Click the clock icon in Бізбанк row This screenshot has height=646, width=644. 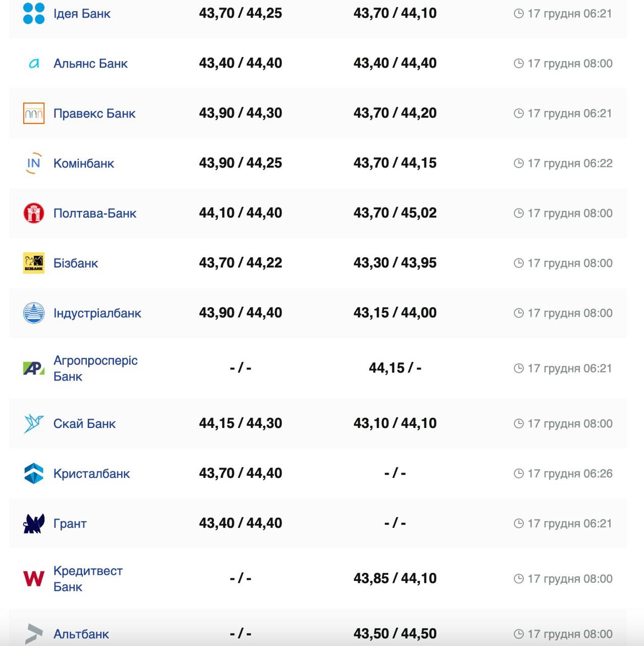click(x=518, y=263)
